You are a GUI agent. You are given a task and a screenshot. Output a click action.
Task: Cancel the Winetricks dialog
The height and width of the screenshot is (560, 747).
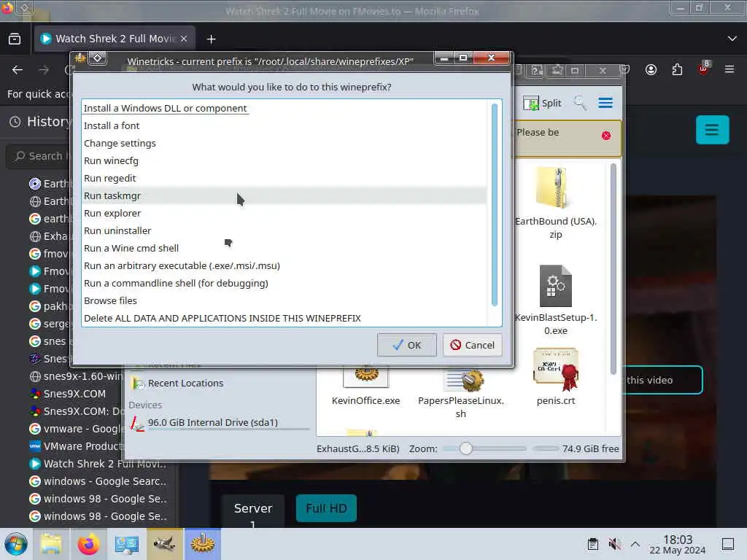coord(473,345)
